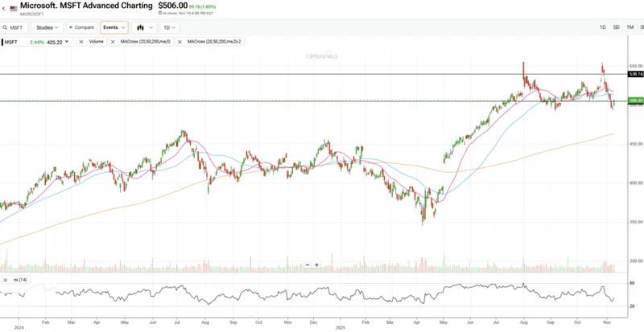
Task: Zoom in with the plus button
Action: 316,265
